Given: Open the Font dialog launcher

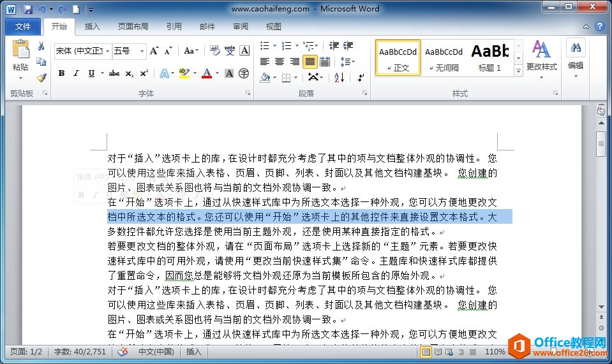Looking at the screenshot, I should 248,93.
